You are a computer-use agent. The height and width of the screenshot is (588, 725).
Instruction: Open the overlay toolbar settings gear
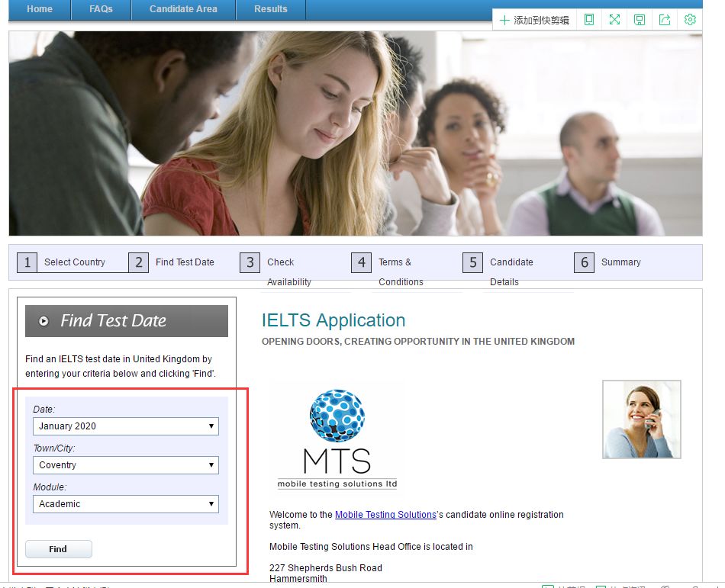(x=690, y=19)
